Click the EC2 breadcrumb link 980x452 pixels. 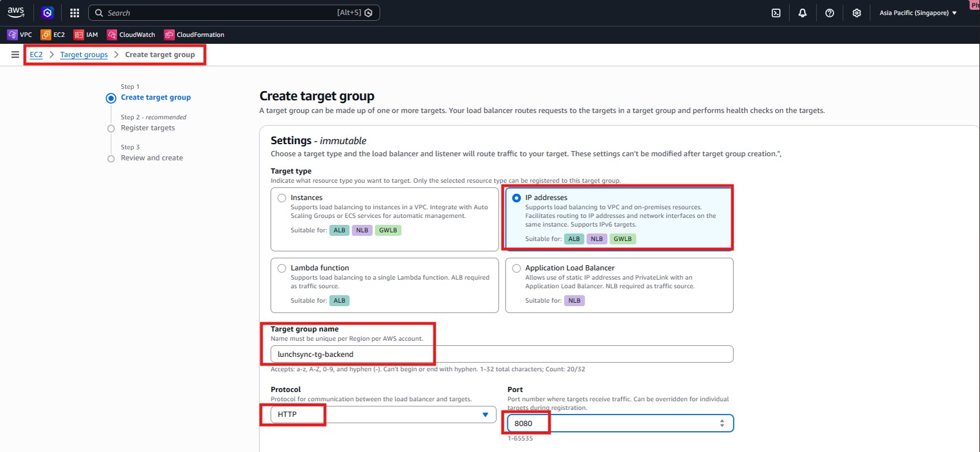[x=36, y=55]
